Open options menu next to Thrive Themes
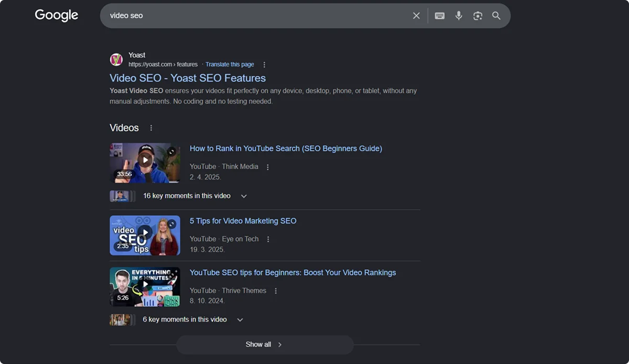 tap(276, 291)
